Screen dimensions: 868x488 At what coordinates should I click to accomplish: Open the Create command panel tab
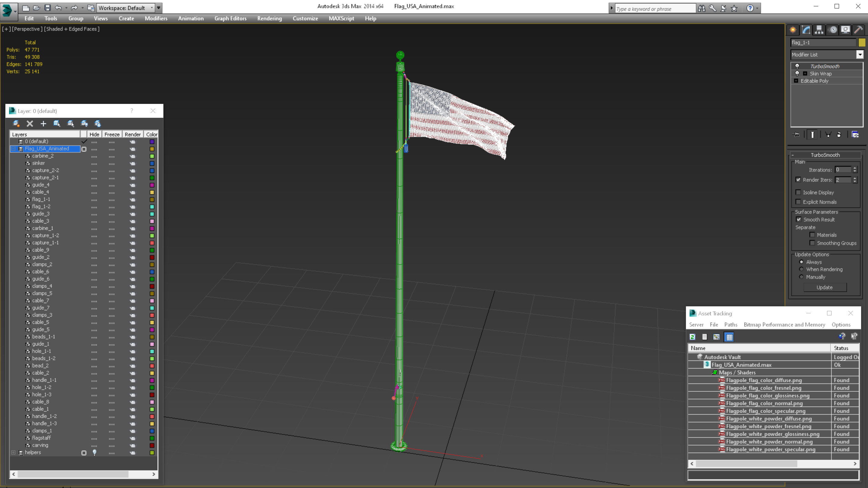(793, 30)
